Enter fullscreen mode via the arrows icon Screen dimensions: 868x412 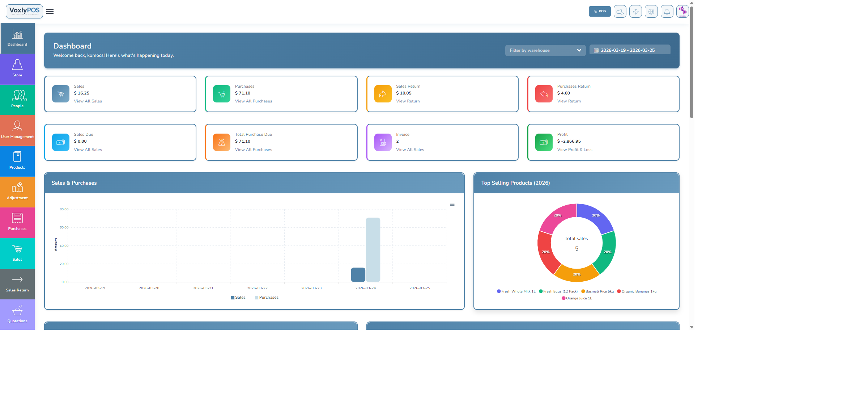pos(635,11)
